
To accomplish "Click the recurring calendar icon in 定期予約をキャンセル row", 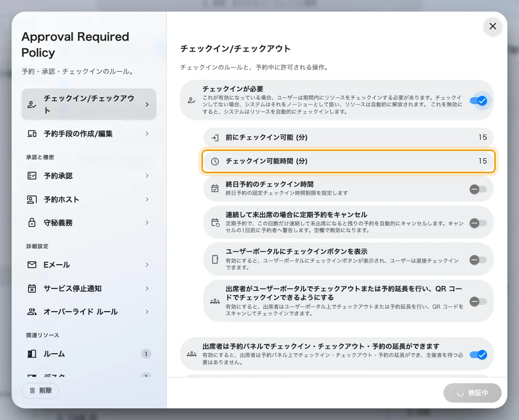I will click(215, 223).
